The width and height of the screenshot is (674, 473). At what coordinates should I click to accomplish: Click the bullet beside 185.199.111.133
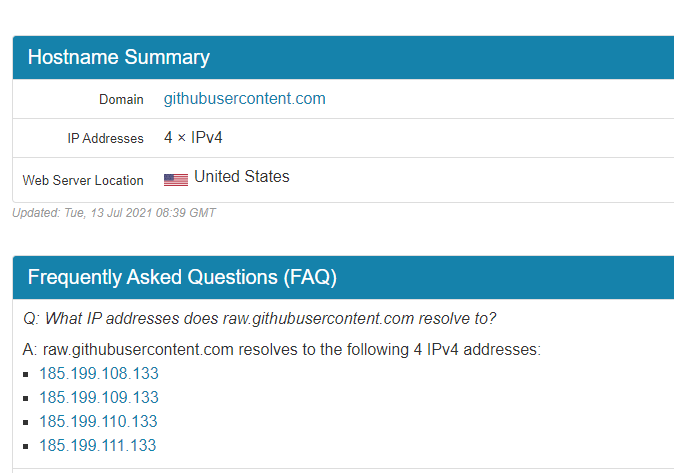(x=27, y=447)
